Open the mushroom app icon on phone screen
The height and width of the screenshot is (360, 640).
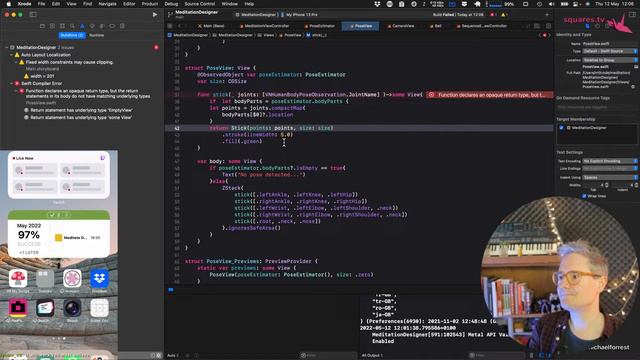click(x=18, y=278)
